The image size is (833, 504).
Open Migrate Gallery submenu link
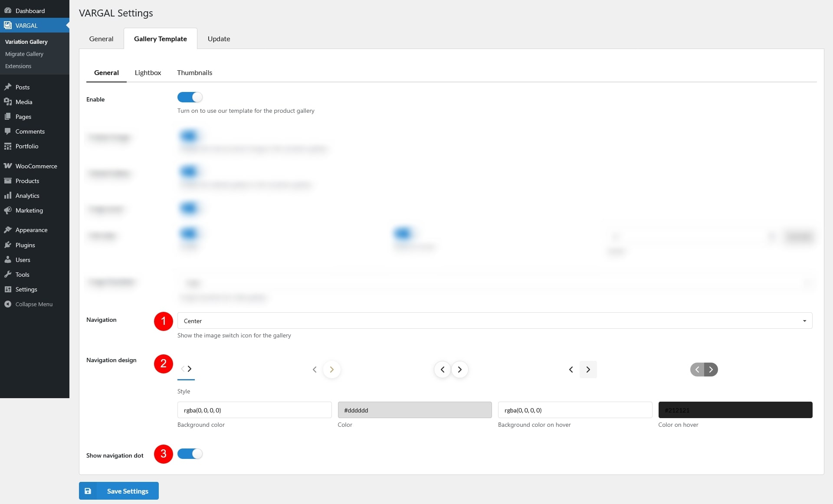24,54
